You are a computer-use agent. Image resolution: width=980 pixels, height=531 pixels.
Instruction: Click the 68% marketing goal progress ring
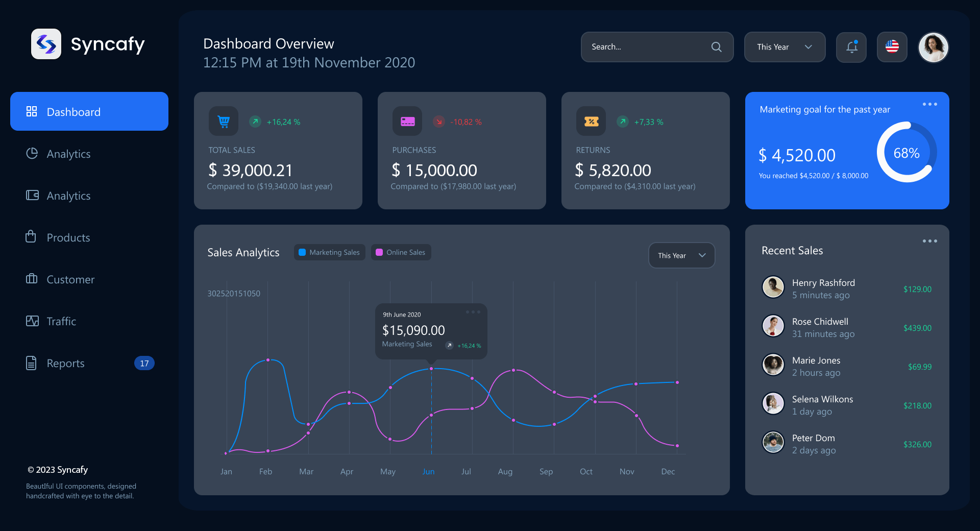pyautogui.click(x=906, y=152)
